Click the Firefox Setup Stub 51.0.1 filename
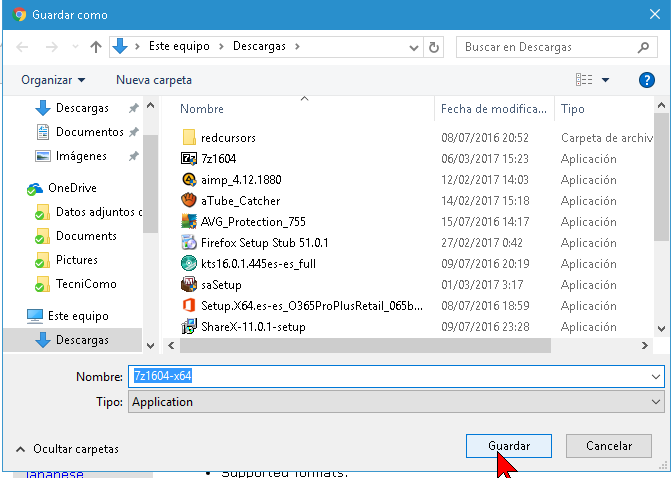671x478 pixels. point(264,243)
